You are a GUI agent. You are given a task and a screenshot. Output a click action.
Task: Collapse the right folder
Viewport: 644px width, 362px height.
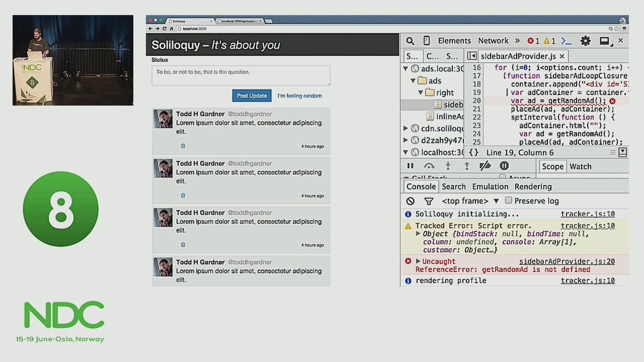[x=420, y=93]
